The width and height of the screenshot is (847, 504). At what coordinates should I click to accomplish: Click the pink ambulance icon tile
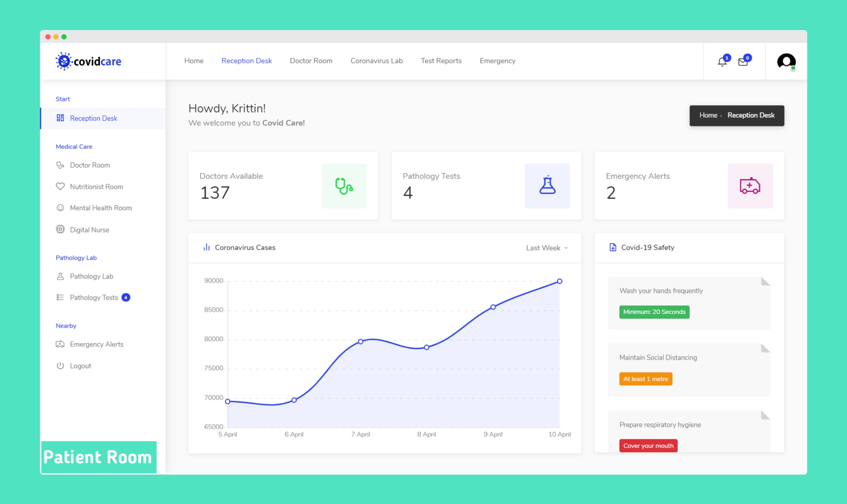[750, 186]
